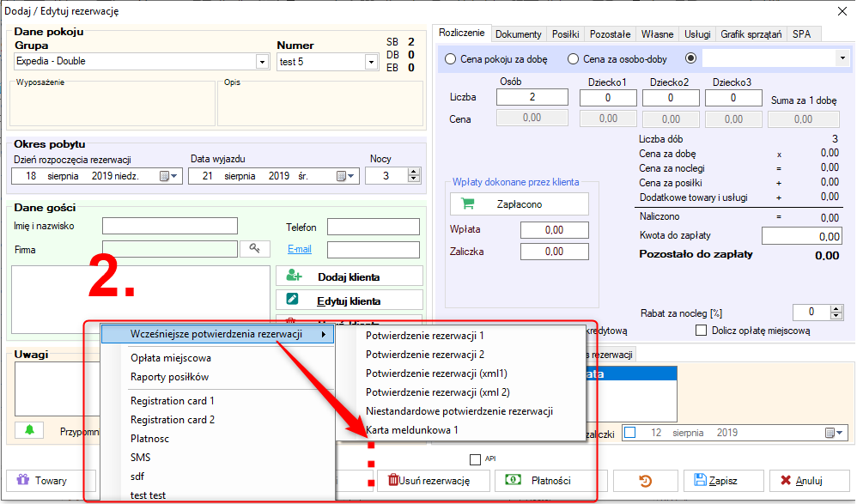Switch to the Usługi tab

[697, 33]
